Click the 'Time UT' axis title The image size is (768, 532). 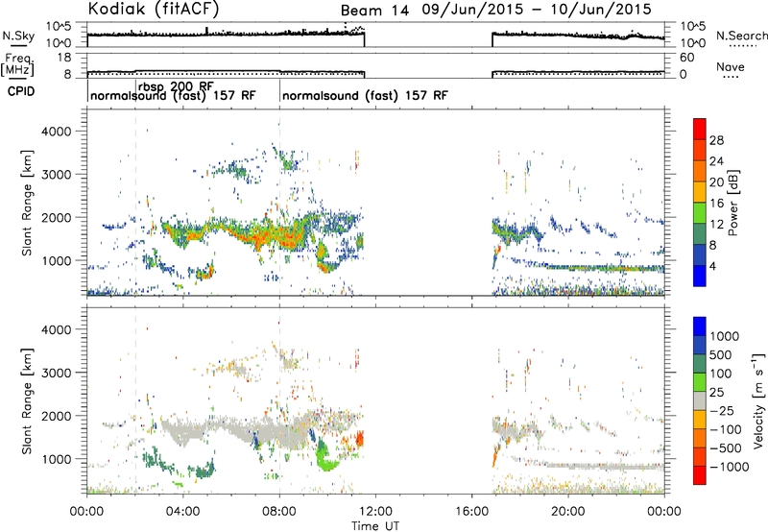pyautogui.click(x=375, y=526)
